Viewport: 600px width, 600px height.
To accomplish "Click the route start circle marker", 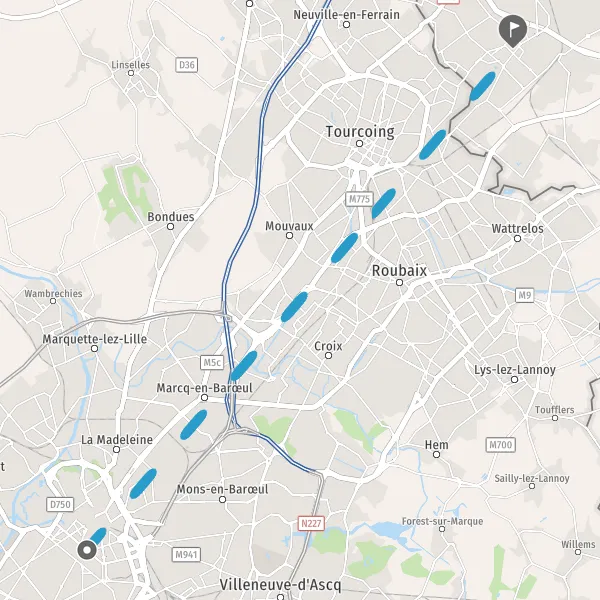I will coord(87,550).
